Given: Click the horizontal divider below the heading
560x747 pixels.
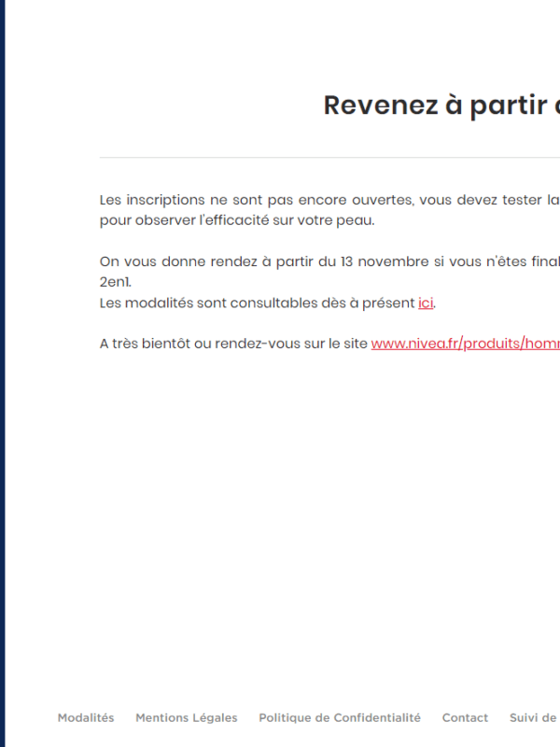Looking at the screenshot, I should pos(327,157).
